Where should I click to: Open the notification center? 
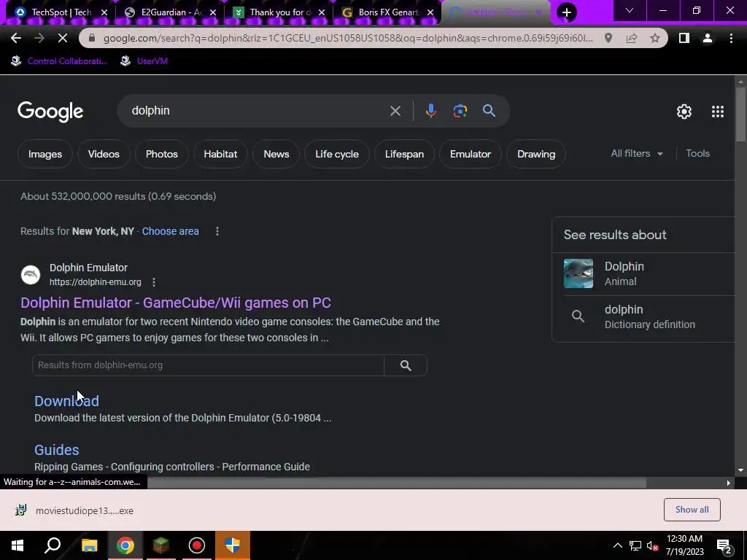724,546
